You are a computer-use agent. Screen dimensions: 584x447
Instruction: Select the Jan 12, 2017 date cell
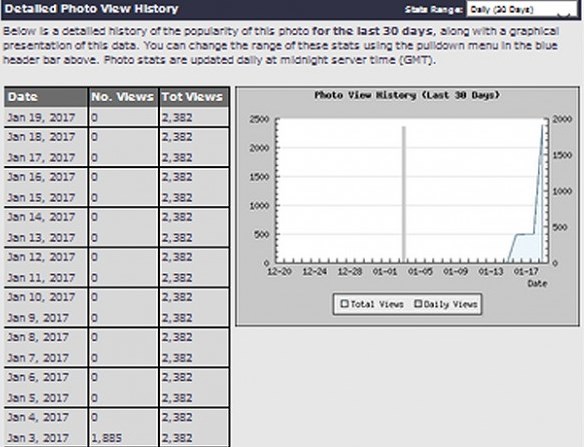[46, 257]
